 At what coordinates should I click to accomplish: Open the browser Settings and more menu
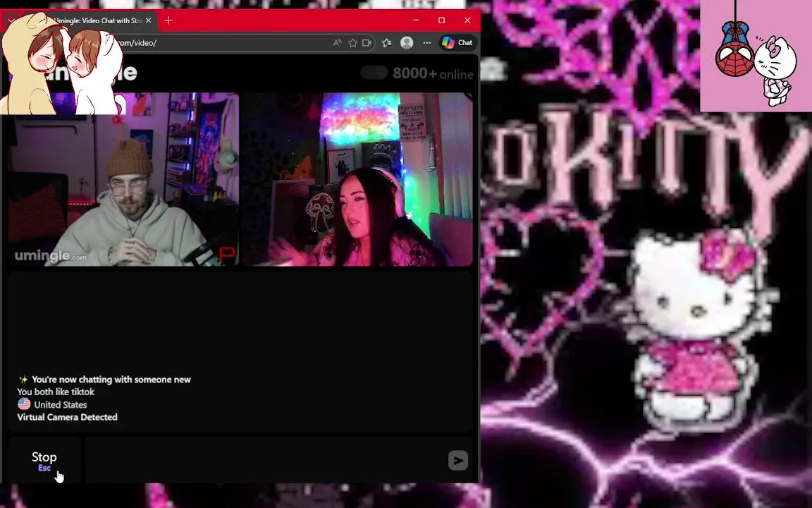tap(426, 43)
